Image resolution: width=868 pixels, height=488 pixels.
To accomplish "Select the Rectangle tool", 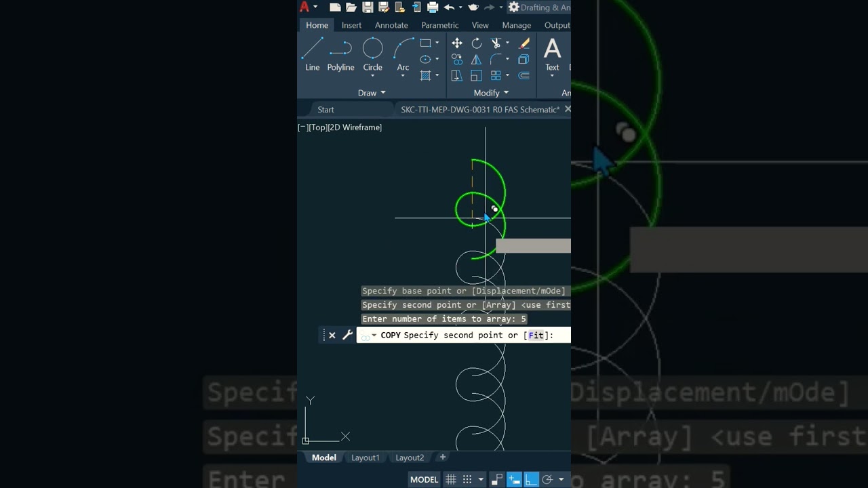I will [x=425, y=43].
